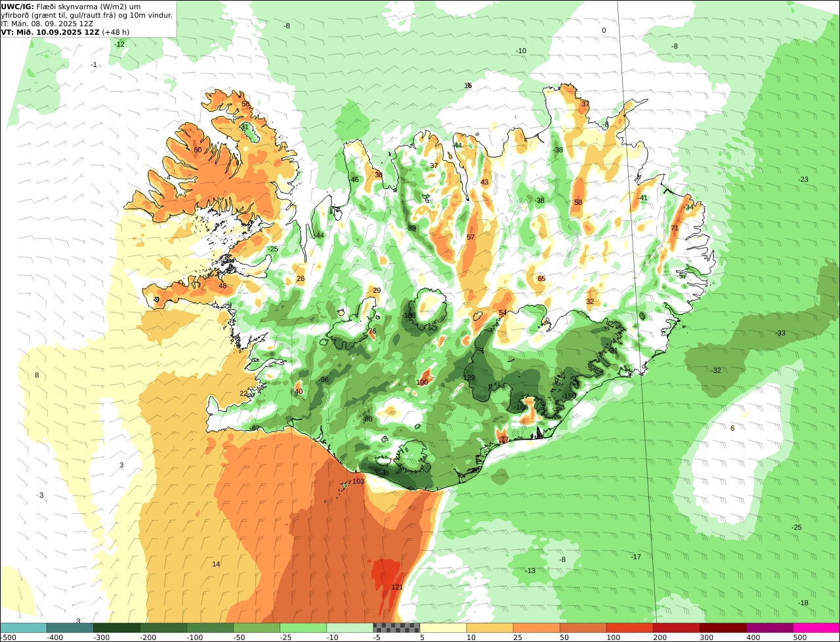
Task: Click the teal -500 to -400 legend swatch
Action: [24, 628]
